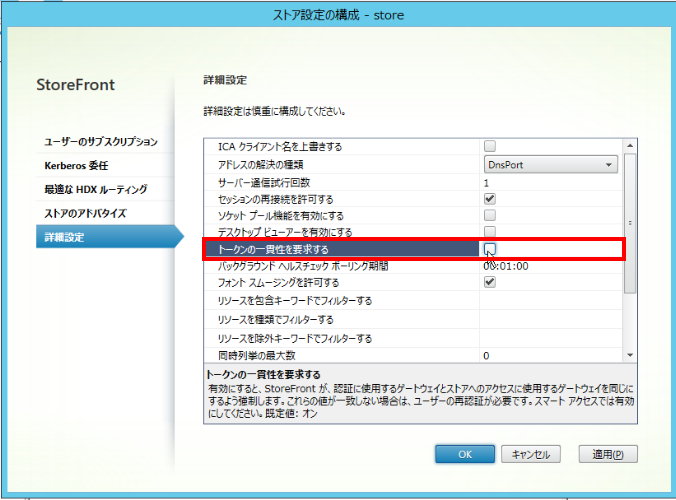
Task: Select the ソケット プール機能を有効にする row label
Action: tap(281, 216)
